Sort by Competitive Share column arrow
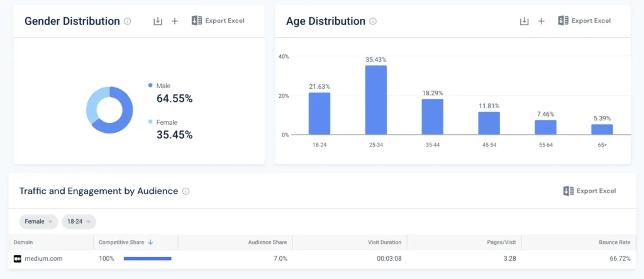 click(150, 242)
